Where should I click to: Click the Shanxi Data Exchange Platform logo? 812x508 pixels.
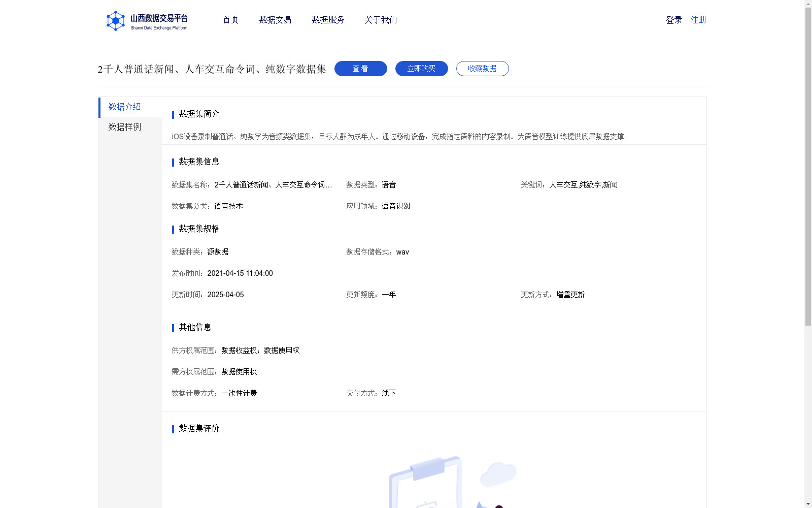[x=147, y=21]
